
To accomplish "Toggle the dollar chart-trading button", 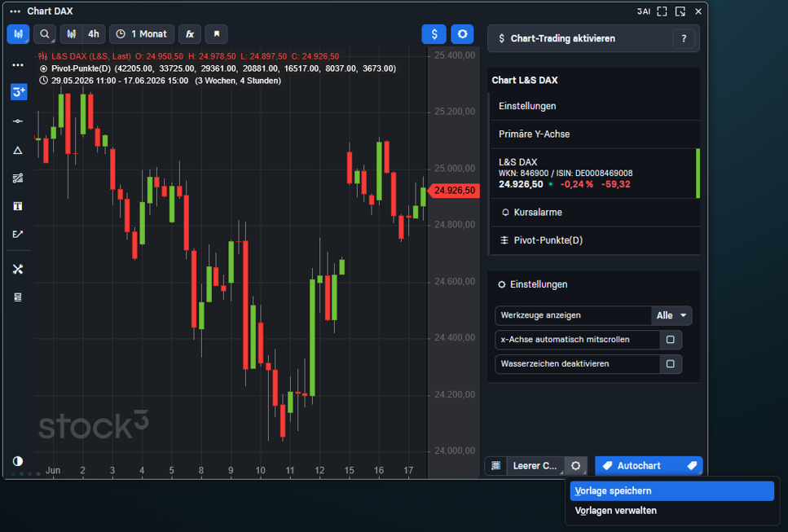I will point(434,34).
